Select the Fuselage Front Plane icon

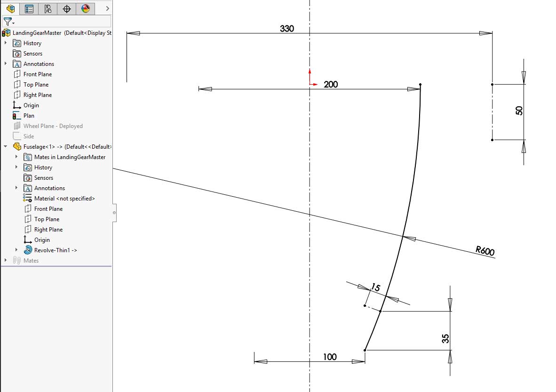(x=28, y=208)
